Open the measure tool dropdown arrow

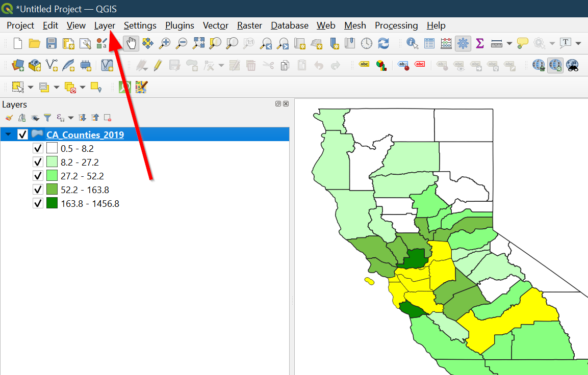[509, 44]
